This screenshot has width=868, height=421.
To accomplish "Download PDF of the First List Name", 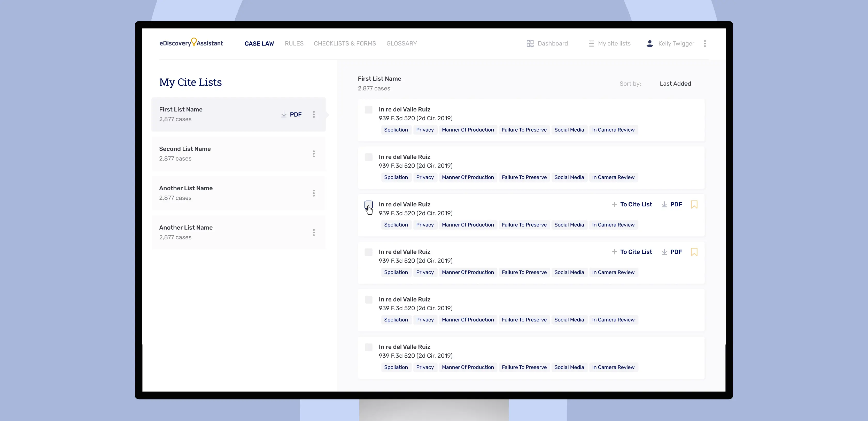I will click(x=291, y=115).
